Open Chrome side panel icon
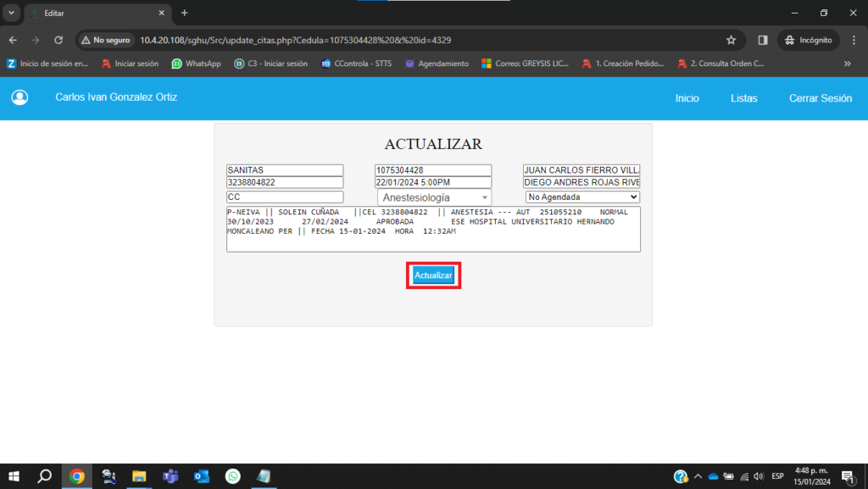868x489 pixels. pyautogui.click(x=763, y=40)
